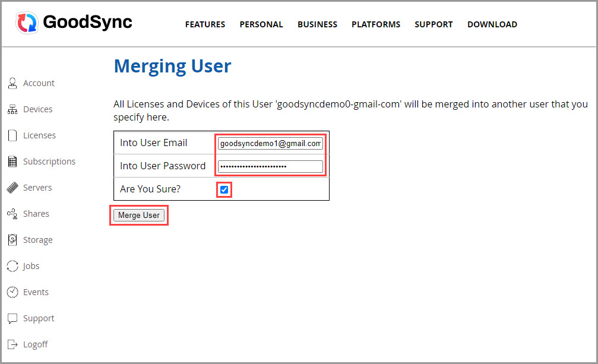
Task: Open the FEATURES menu item
Action: [x=205, y=24]
